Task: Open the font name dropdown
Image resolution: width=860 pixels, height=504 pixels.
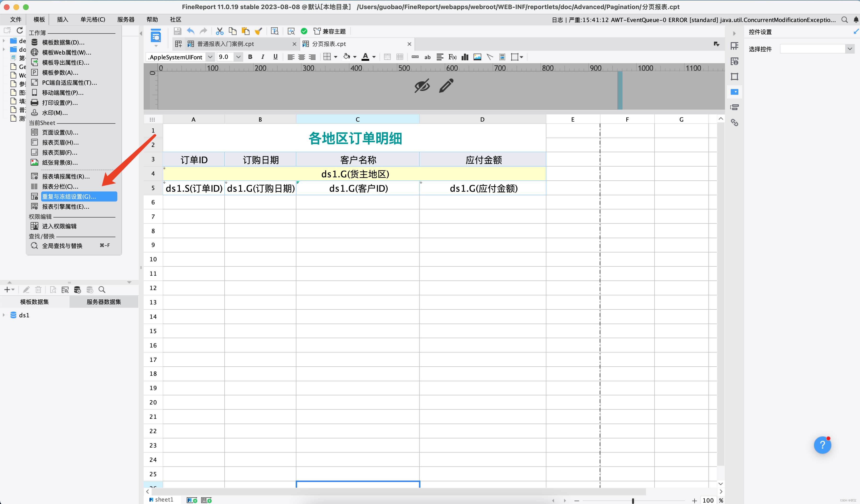Action: [210, 57]
